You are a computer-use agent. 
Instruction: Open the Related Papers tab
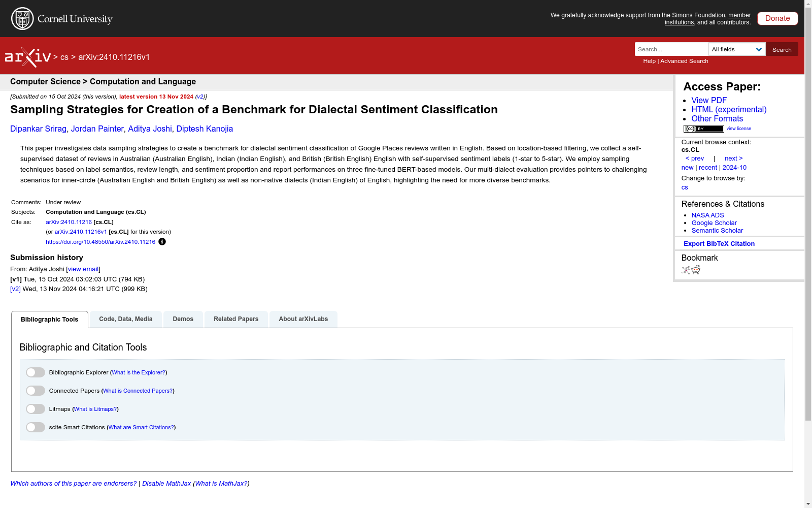[x=236, y=319]
